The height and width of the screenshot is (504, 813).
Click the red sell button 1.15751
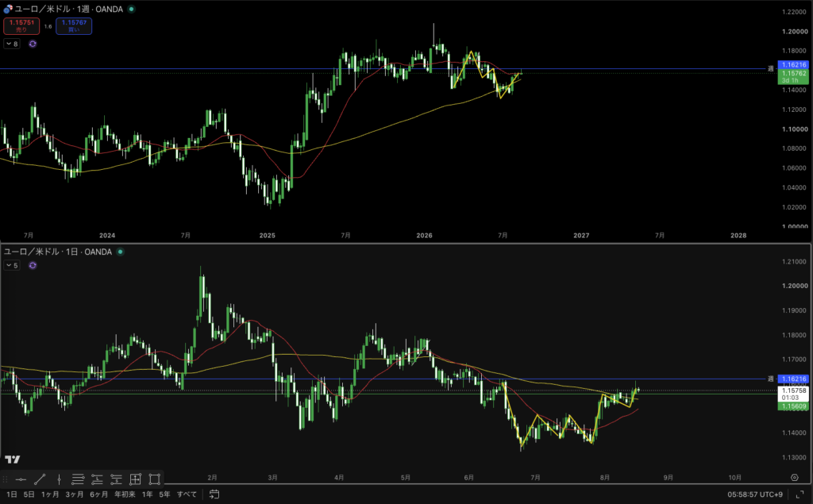tap(21, 26)
